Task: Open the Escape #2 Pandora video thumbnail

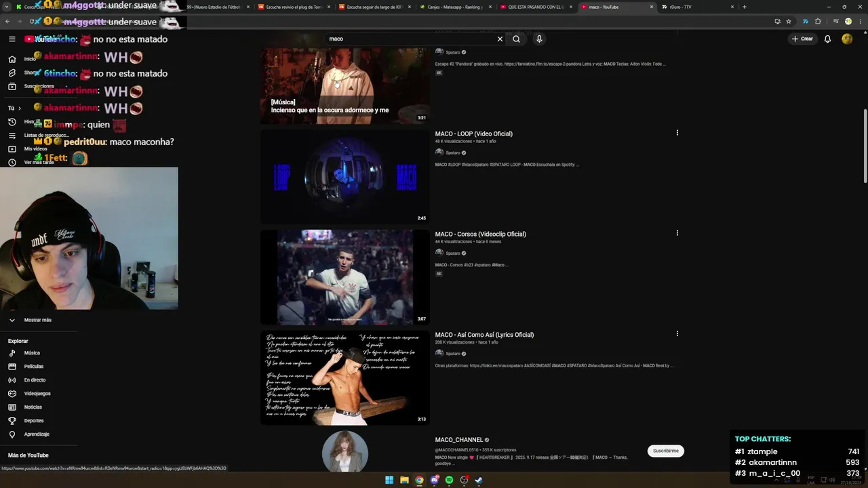Action: pos(344,85)
